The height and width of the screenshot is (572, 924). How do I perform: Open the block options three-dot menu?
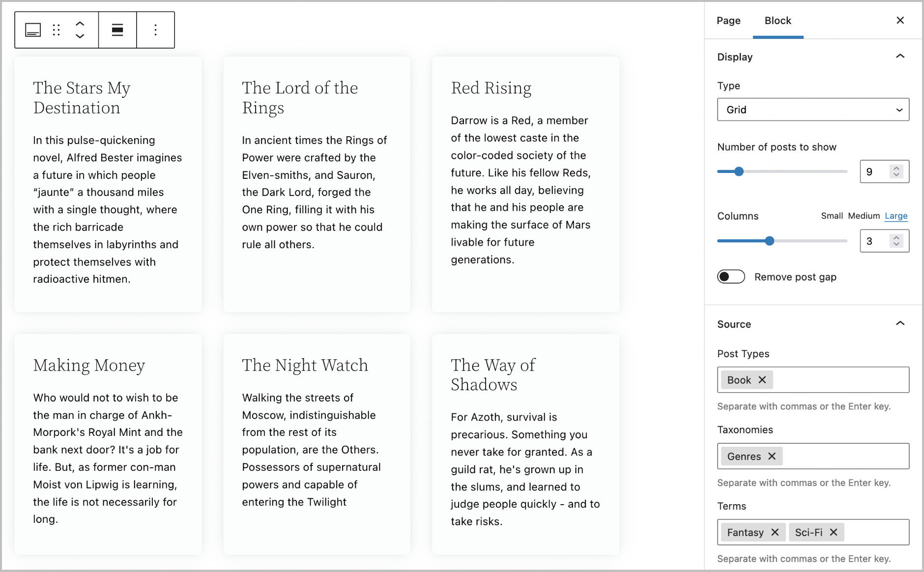coord(155,30)
